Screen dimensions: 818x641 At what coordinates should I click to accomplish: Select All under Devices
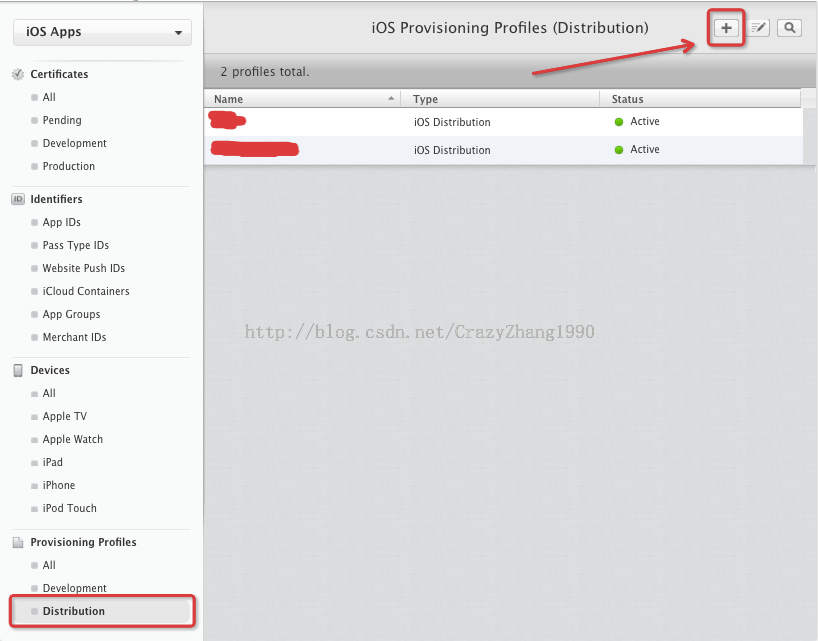(49, 394)
